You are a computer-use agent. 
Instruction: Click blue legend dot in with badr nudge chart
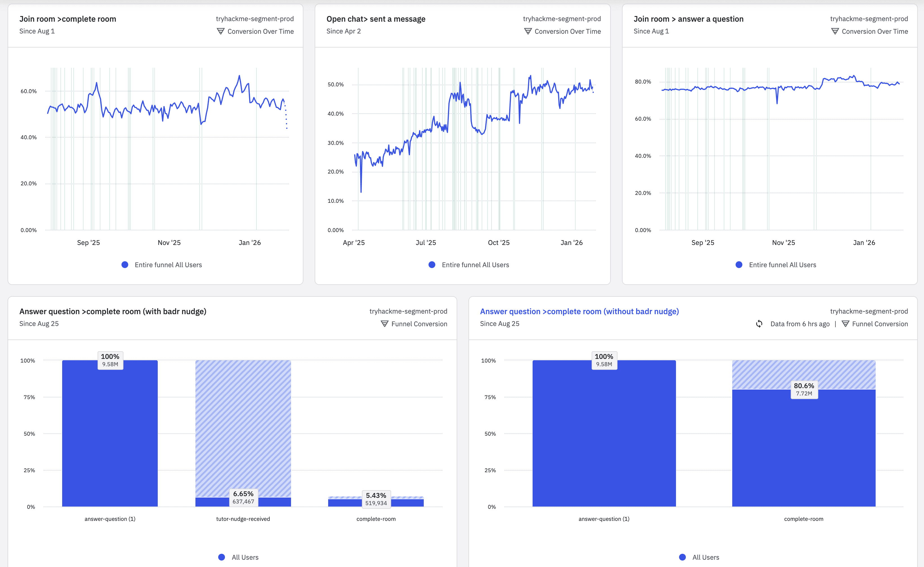(222, 557)
